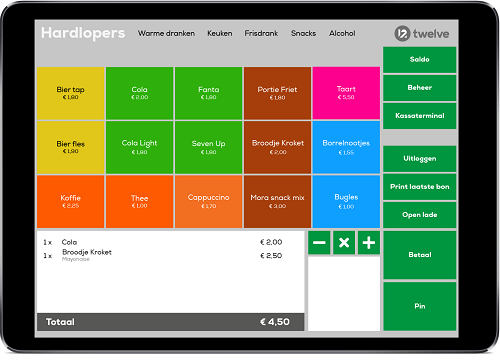Open the cash drawer with Open lade
Viewport: 500px width, 360px height.
pos(420,215)
